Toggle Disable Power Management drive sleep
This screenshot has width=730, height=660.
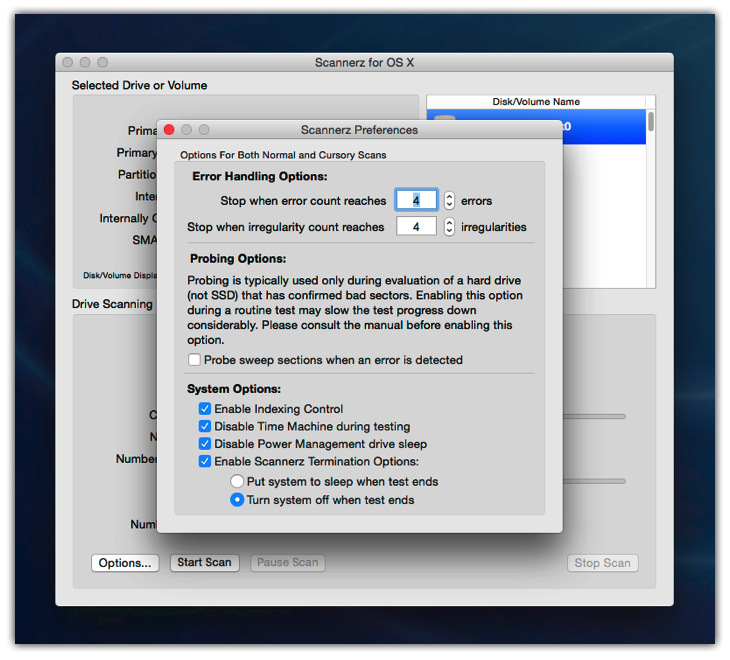(x=204, y=444)
